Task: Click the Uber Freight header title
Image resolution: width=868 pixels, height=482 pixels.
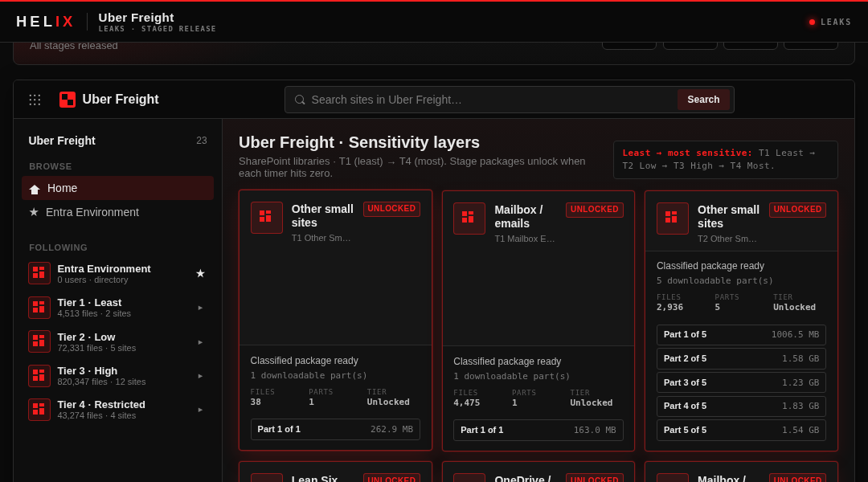Action: [136, 18]
